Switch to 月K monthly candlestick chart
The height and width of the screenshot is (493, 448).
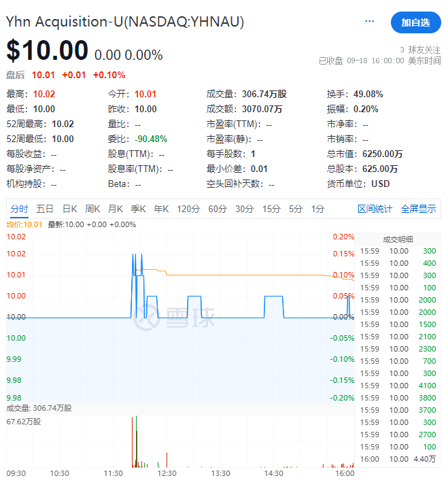pos(116,209)
